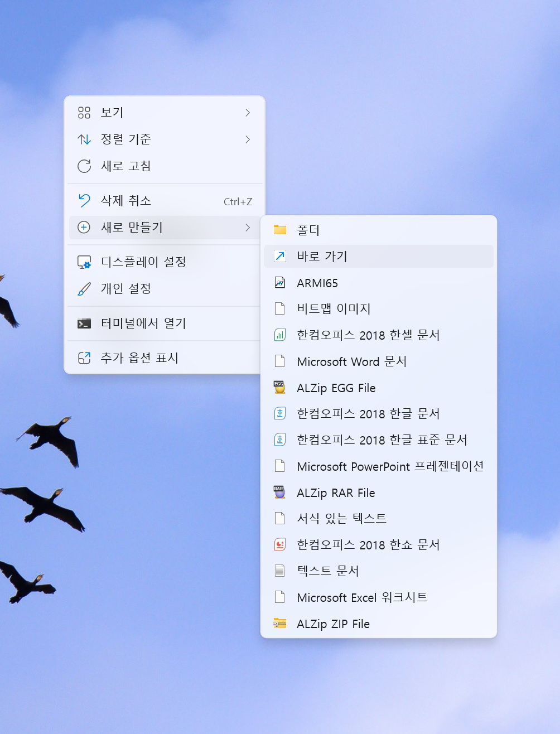Click the notepad icon beside 텍스트 문서
This screenshot has height=734, width=560.
coord(280,571)
